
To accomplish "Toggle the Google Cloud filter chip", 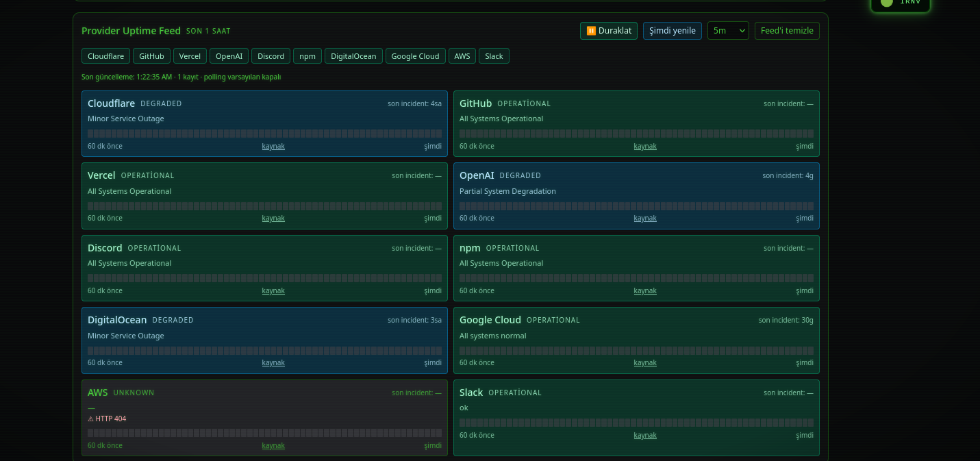I will coord(416,56).
